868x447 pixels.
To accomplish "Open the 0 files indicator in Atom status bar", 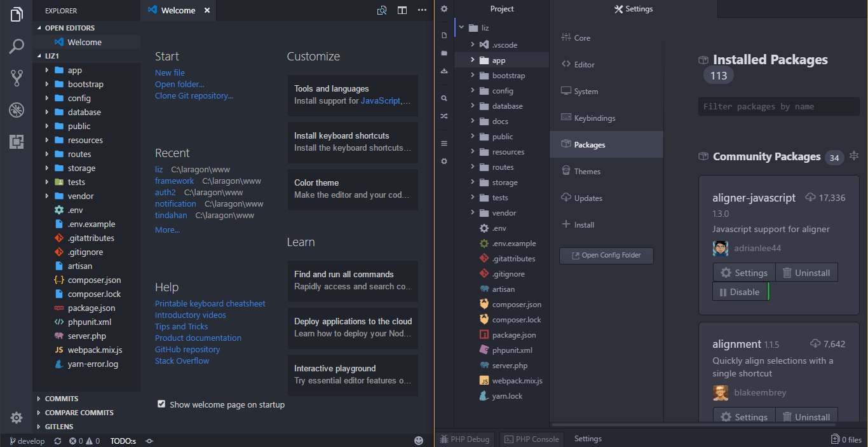I will (846, 439).
